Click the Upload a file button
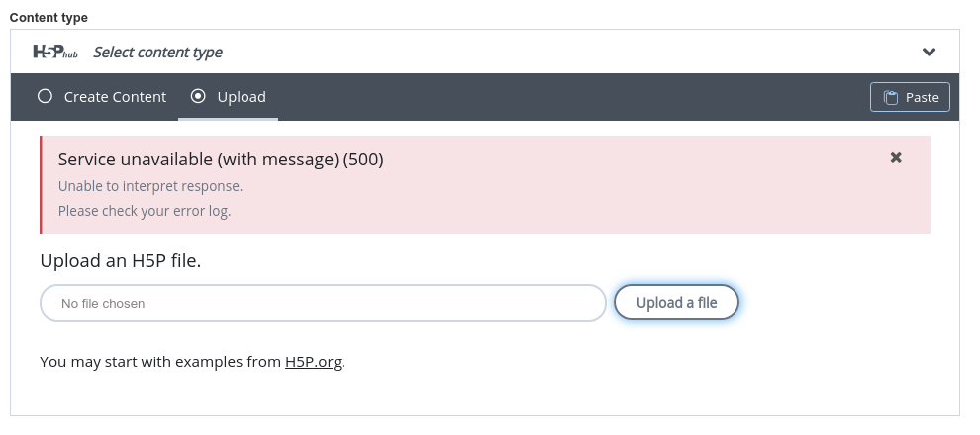980x435 pixels. [676, 303]
